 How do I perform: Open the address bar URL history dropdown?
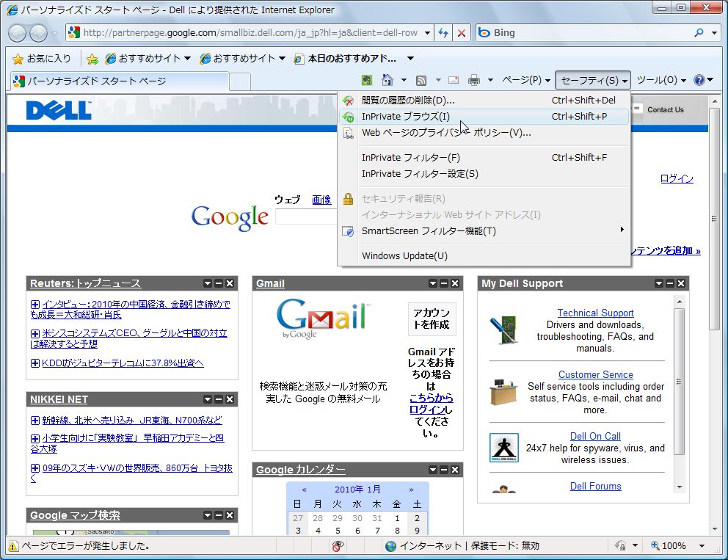(x=427, y=33)
